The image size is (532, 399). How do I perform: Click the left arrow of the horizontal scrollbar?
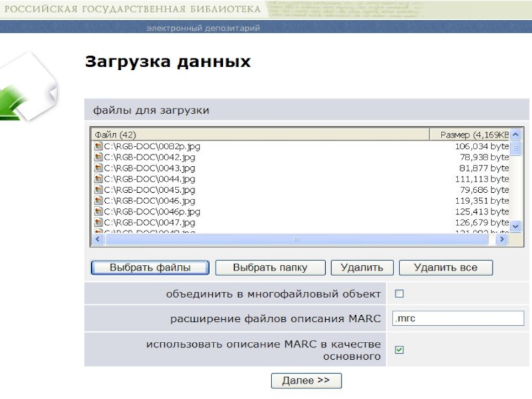(98, 239)
